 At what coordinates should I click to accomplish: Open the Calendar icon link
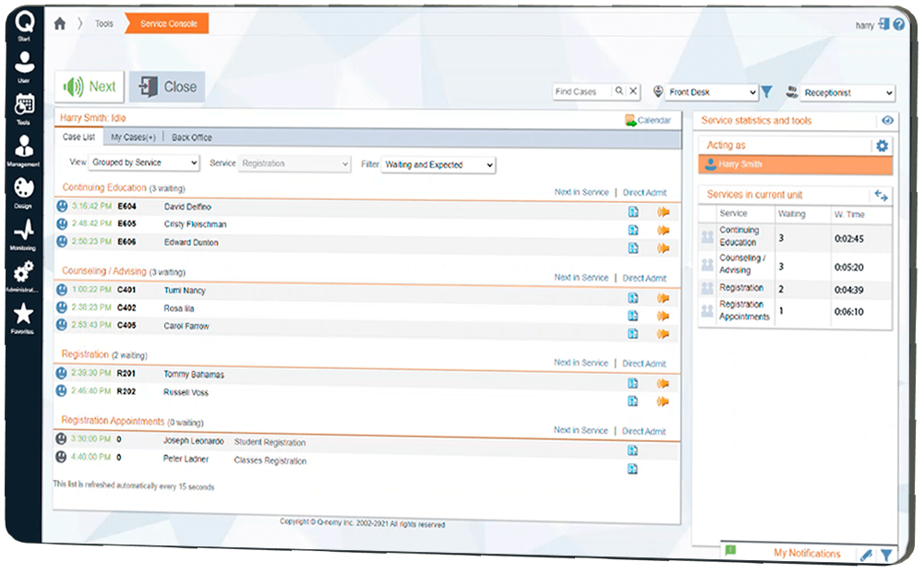[647, 120]
